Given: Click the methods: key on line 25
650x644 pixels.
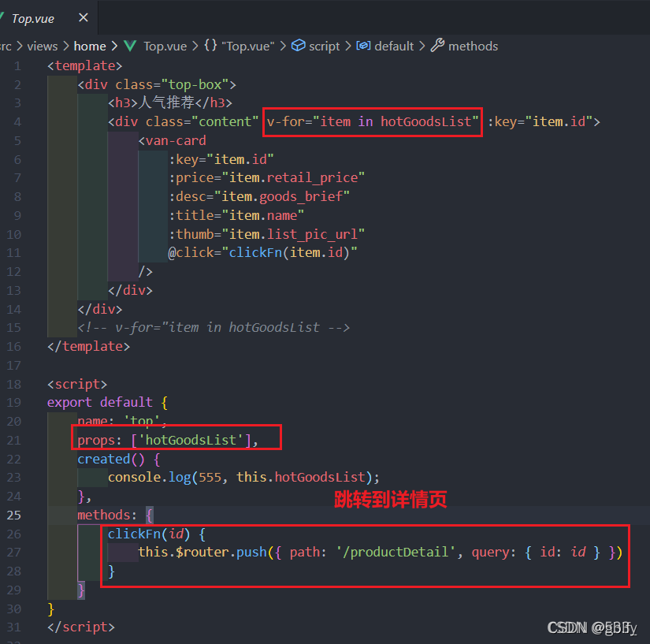Looking at the screenshot, I should coord(107,515).
